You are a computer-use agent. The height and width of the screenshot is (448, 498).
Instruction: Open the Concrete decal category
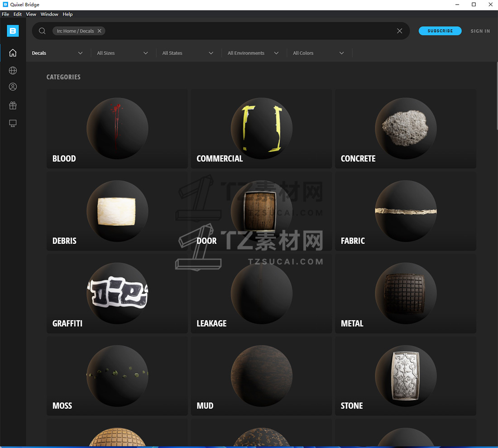[x=406, y=129]
